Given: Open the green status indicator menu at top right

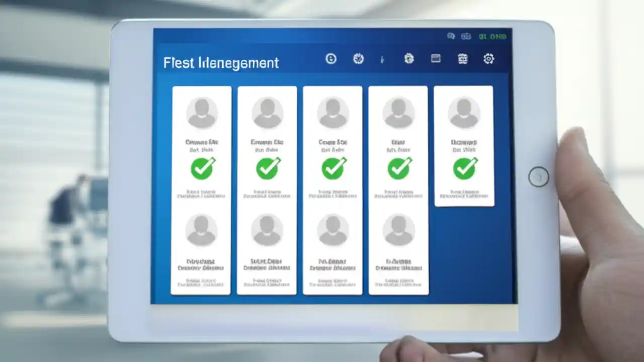Looking at the screenshot, I should click(496, 36).
